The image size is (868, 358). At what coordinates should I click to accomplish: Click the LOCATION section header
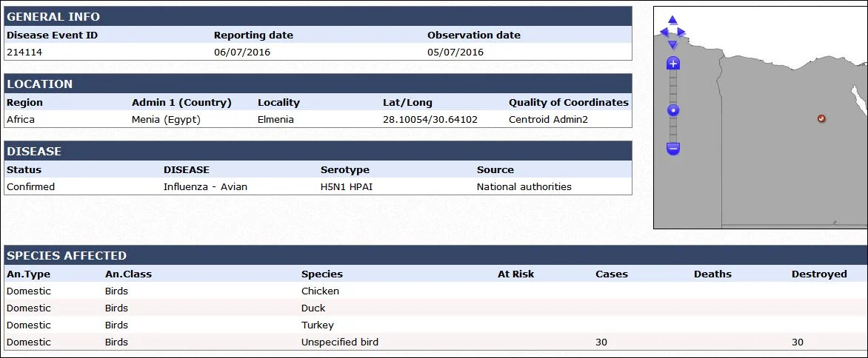318,84
